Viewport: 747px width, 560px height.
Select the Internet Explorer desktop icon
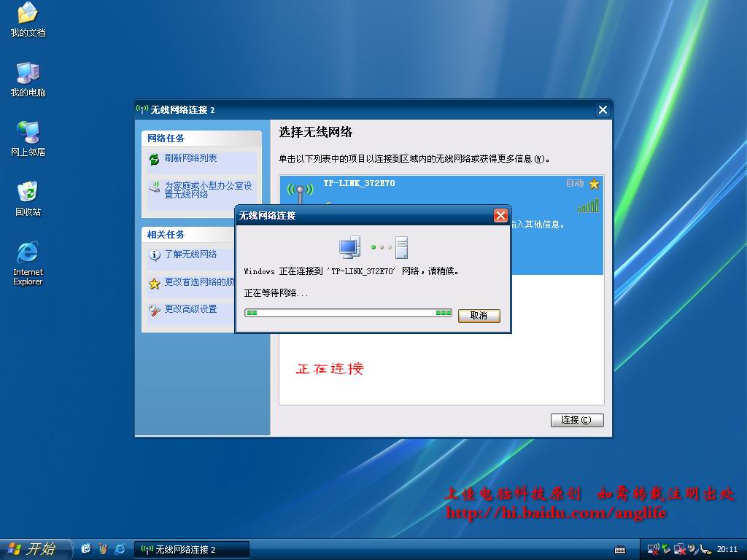click(x=28, y=263)
